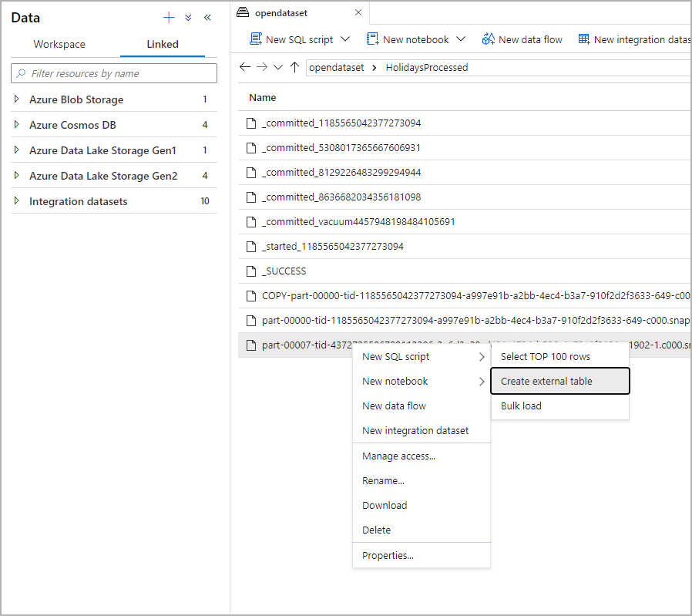
Task: Open the New SQL script dropdown arrow in the toolbar
Action: click(345, 39)
